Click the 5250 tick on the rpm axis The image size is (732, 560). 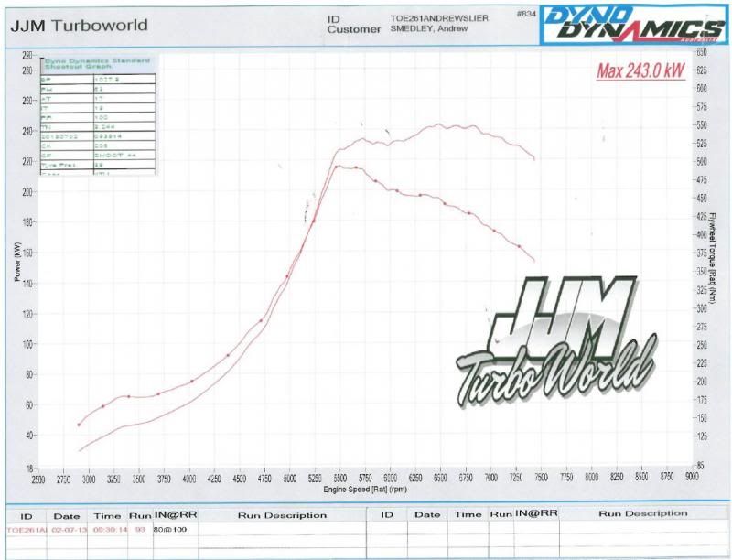point(315,479)
